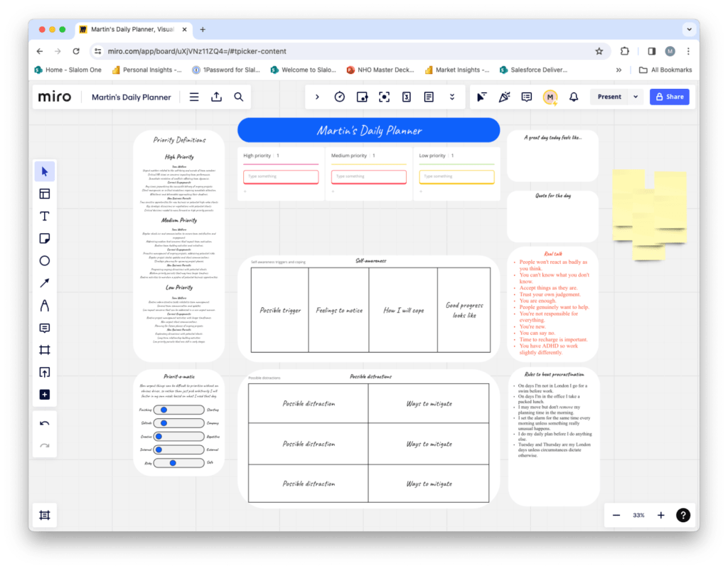This screenshot has height=569, width=728.
Task: Click the undo arrow
Action: 45,424
